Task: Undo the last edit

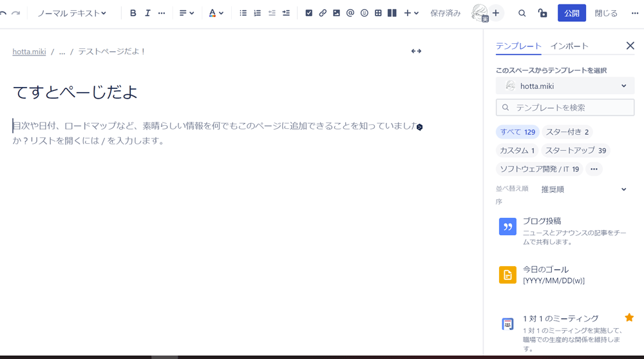Action: coord(3,13)
